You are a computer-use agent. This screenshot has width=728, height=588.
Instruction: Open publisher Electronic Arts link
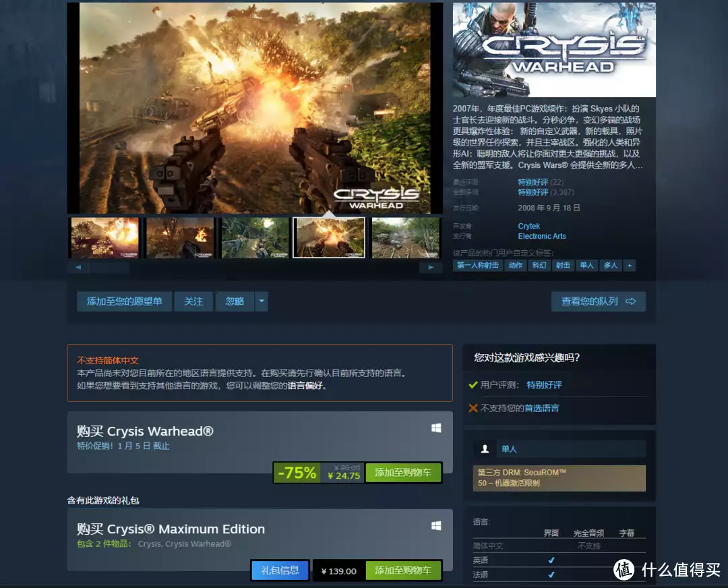[542, 237]
